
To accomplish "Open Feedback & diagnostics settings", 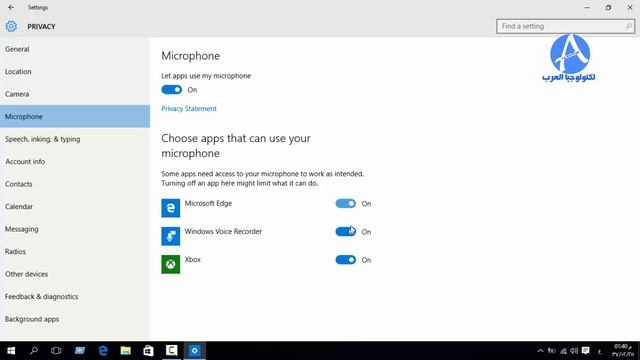I will point(75,296).
